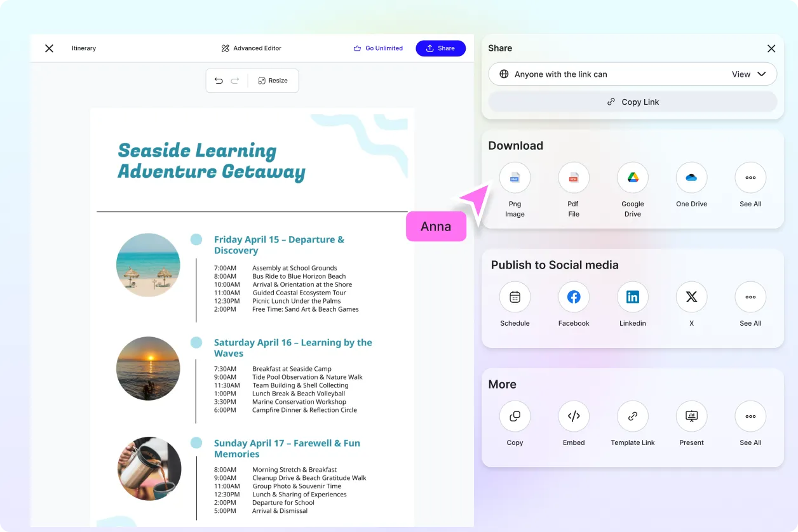See All download destinations
The height and width of the screenshot is (532, 798).
pos(750,178)
